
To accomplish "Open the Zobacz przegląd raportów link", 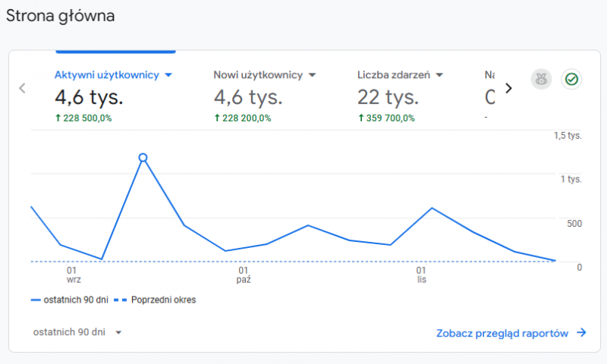I will coord(502,333).
